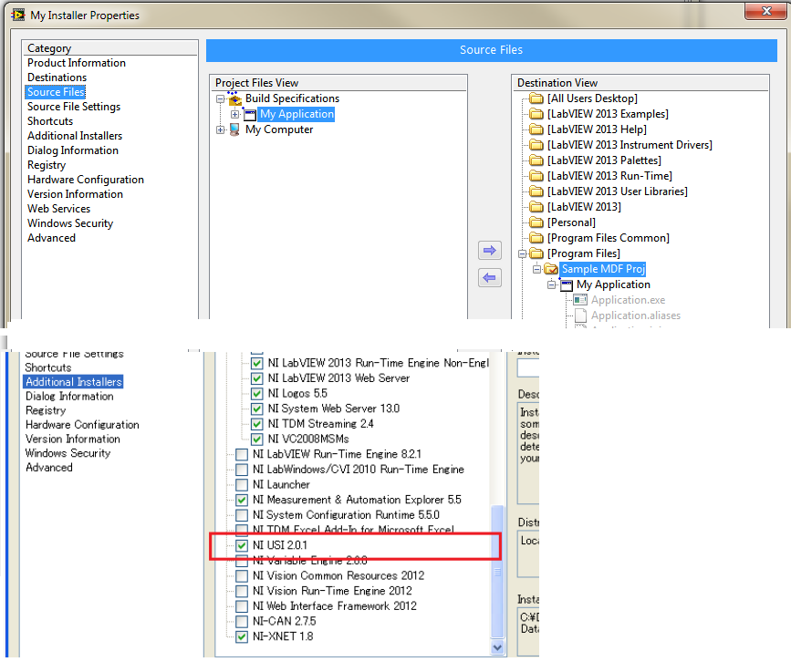Uncheck NI Logos 5.5
Screen dimensions: 791x672
point(256,393)
